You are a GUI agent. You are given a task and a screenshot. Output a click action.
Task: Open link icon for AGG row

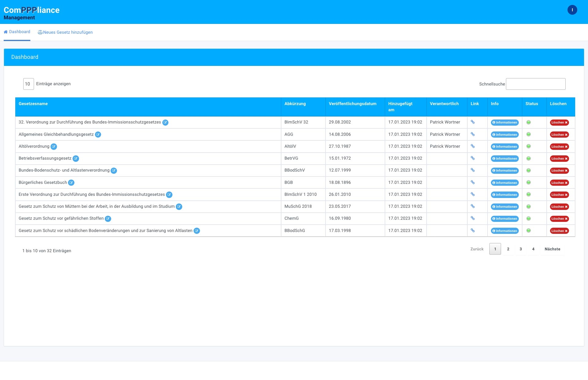pyautogui.click(x=473, y=134)
